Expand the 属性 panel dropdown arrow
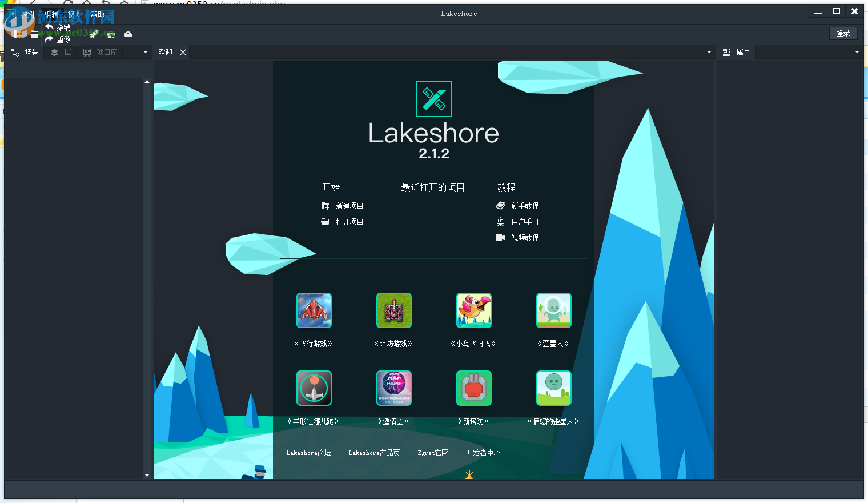Image resolution: width=868 pixels, height=503 pixels. coord(857,52)
